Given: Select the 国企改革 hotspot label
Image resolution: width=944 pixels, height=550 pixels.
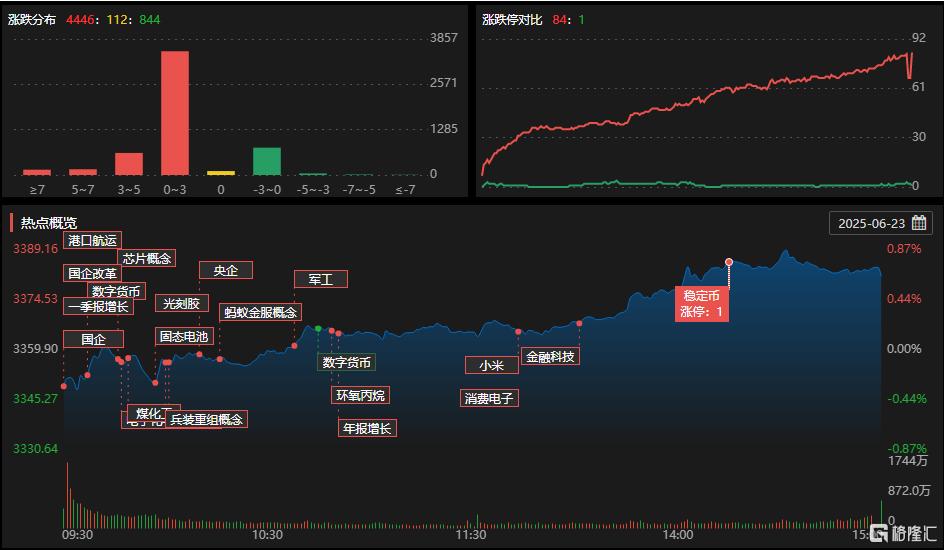Looking at the screenshot, I should pyautogui.click(x=92, y=273).
